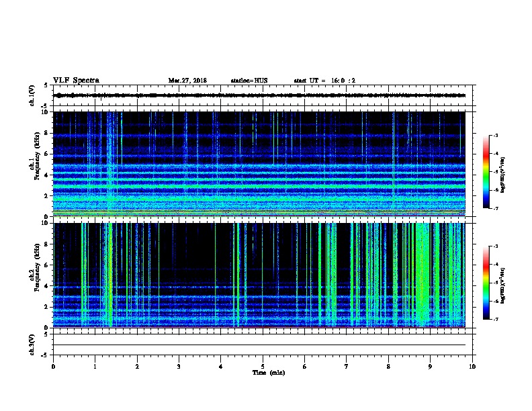
Task: Click the "station=HUS" label
Action: 249,81
